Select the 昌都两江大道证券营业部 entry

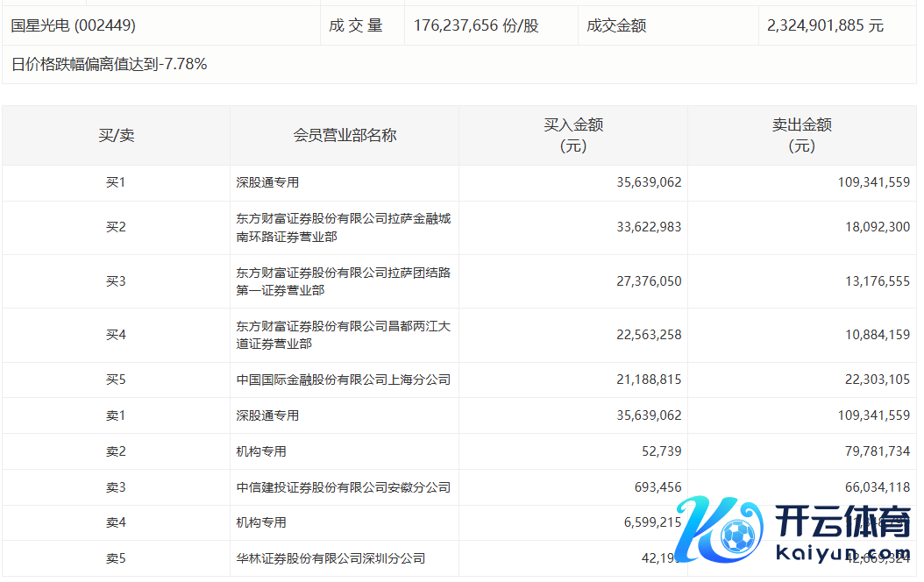click(343, 335)
